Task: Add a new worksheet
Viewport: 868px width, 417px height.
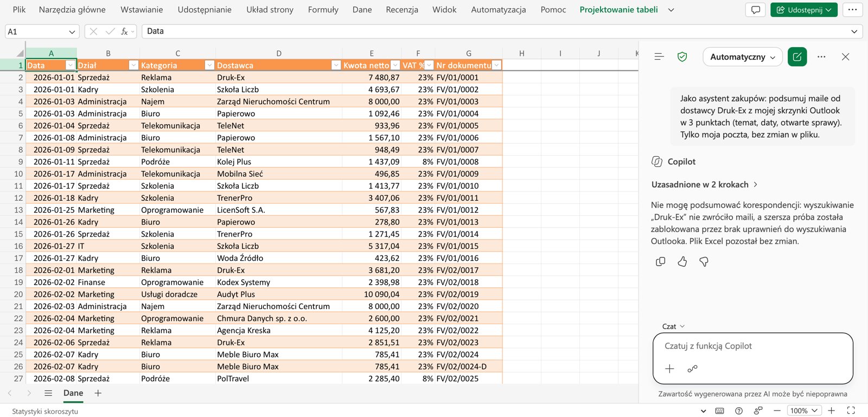Action: 98,393
